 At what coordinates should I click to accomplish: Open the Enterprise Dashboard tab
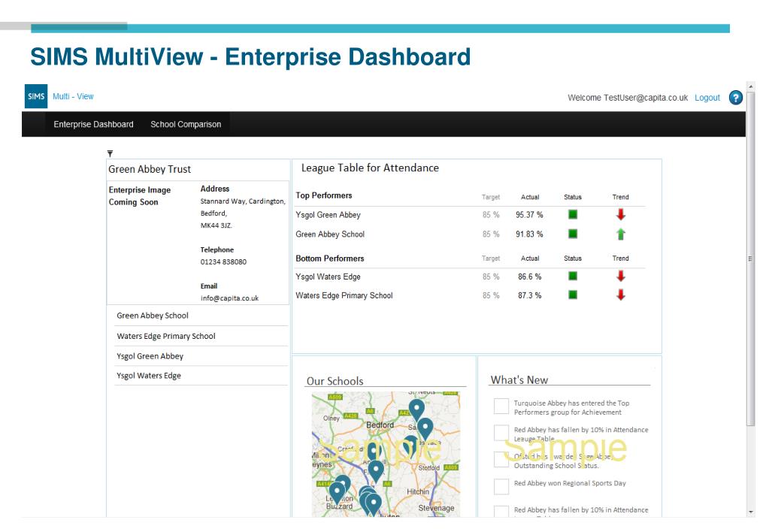pyautogui.click(x=93, y=124)
